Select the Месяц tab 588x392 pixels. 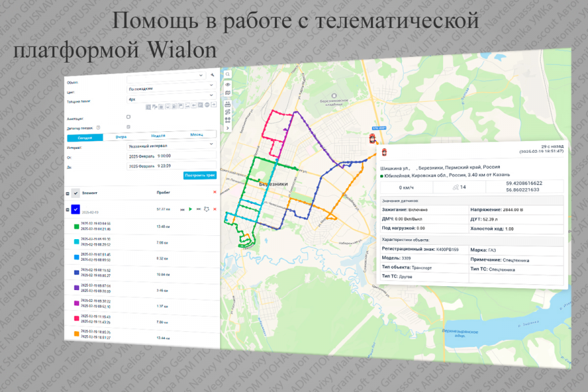click(197, 135)
